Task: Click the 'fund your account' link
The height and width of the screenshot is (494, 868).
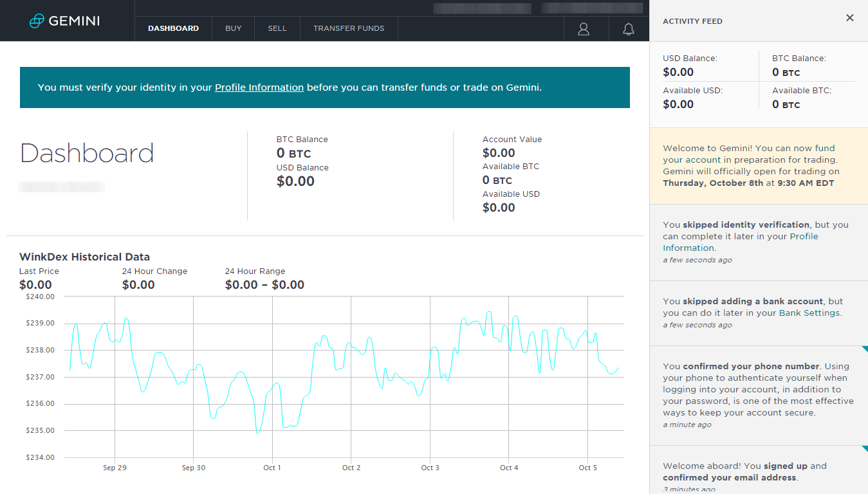Action: pyautogui.click(x=749, y=154)
